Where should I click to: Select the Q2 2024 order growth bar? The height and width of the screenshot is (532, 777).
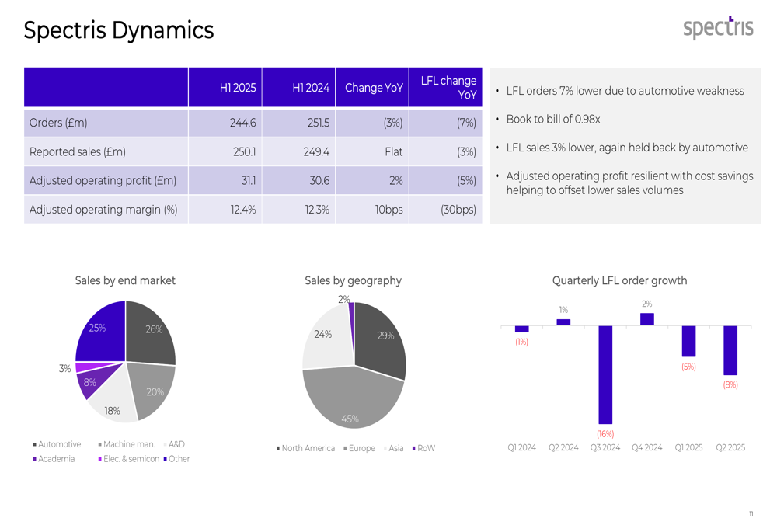pyautogui.click(x=563, y=322)
